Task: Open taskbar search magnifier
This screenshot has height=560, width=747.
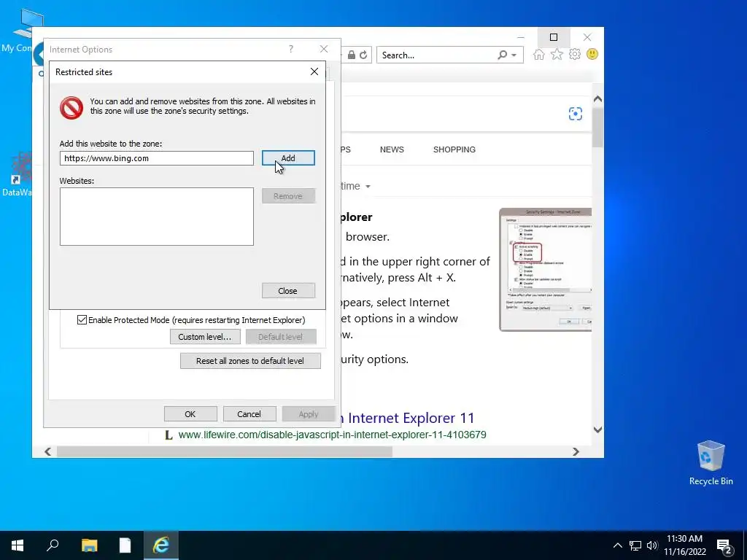Action: 53,545
